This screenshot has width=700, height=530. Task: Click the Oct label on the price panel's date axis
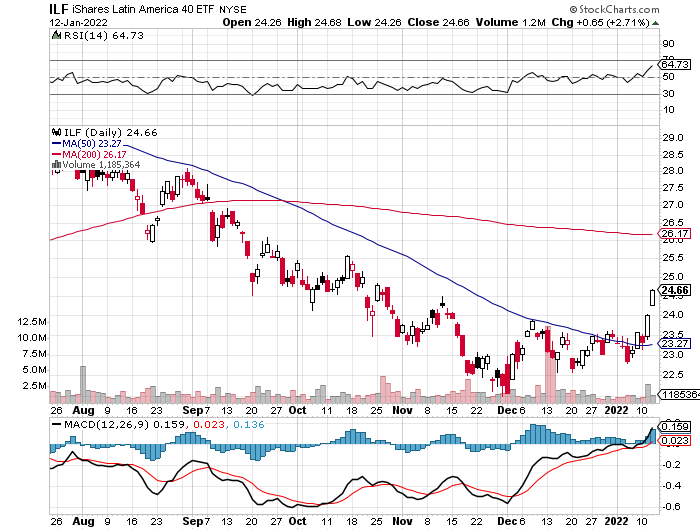(297, 410)
